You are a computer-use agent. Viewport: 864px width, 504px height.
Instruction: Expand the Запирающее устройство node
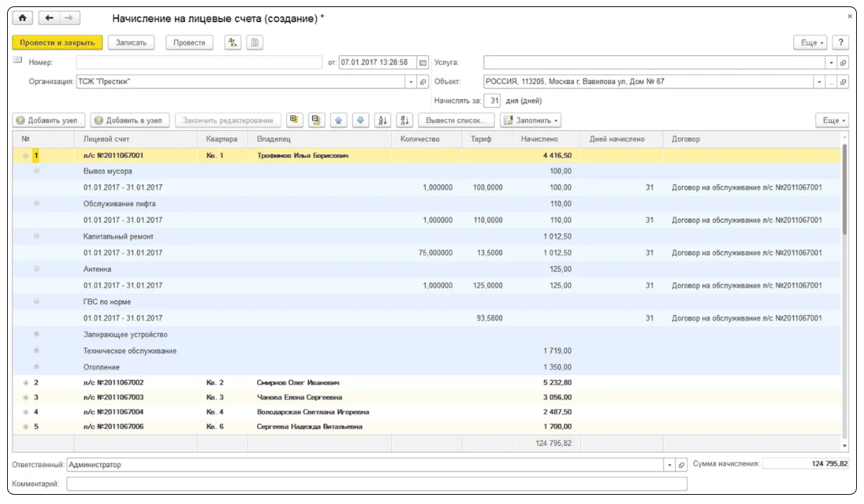click(x=37, y=334)
